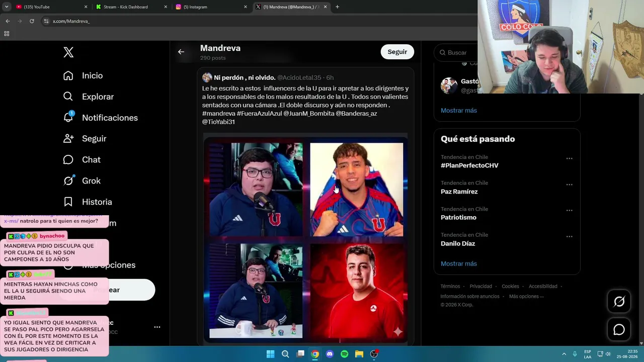644x362 pixels.
Task: Open options for Danilo Díaz trend
Action: coord(569,236)
